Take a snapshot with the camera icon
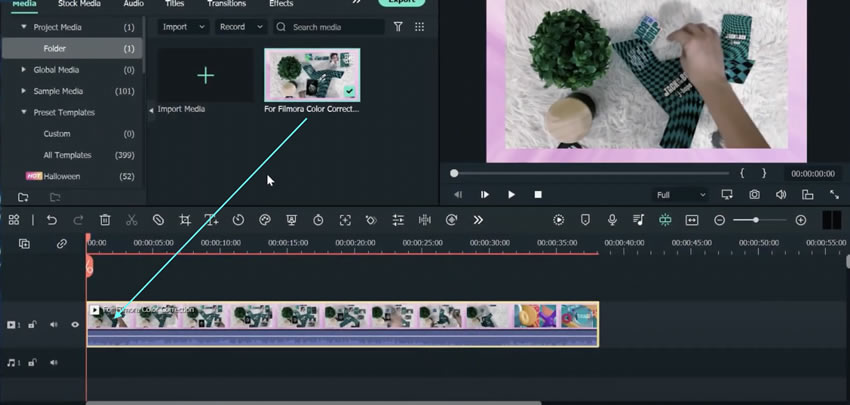Screen dimensions: 850x405 tap(754, 195)
